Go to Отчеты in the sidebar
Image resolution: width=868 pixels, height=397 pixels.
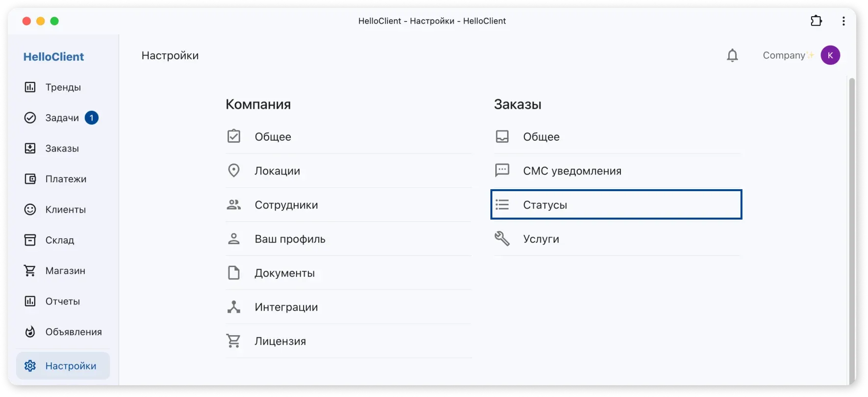pos(63,301)
